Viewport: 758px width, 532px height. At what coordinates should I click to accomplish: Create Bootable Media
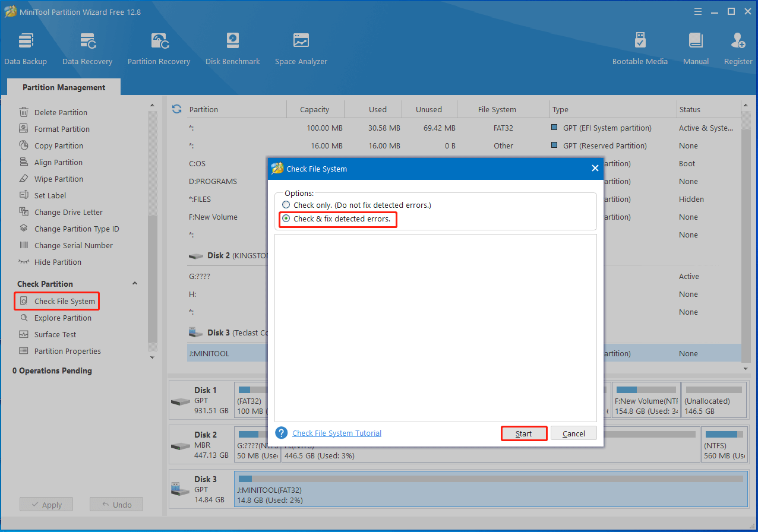(640, 49)
